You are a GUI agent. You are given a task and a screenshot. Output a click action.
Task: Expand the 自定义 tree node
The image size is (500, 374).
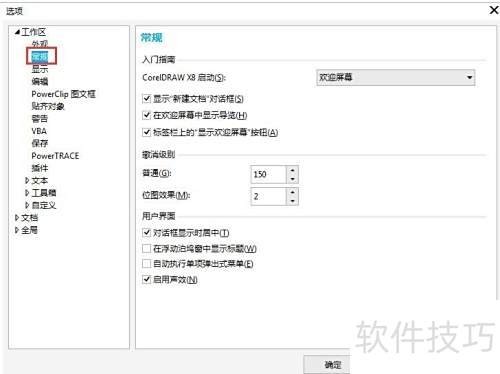point(27,205)
